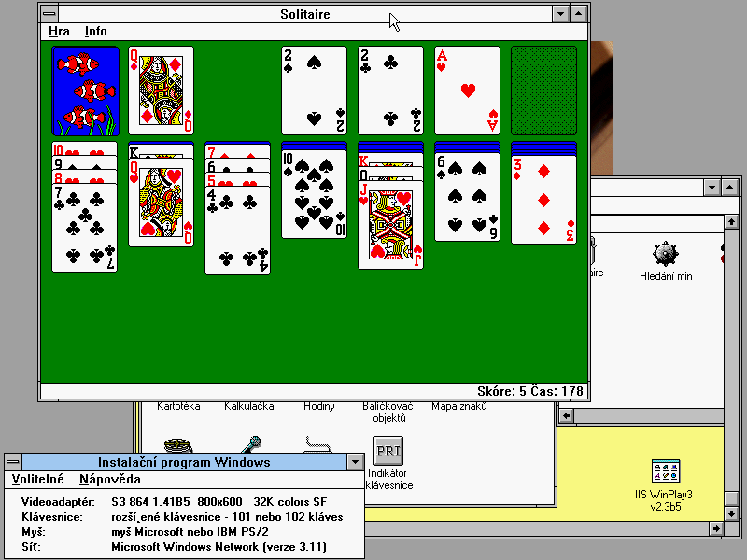Click the Myš Microsoft nebo IBM PS/2 value

[x=190, y=532]
